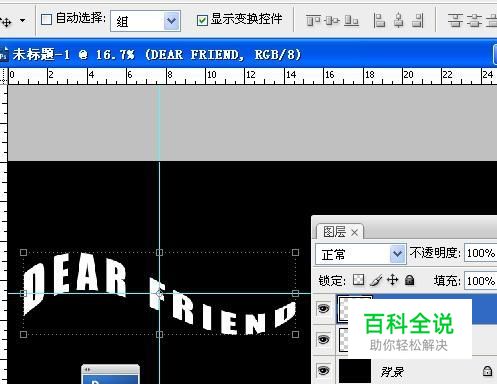Click the top-left transform handle
The height and width of the screenshot is (384, 497).
[x=23, y=252]
